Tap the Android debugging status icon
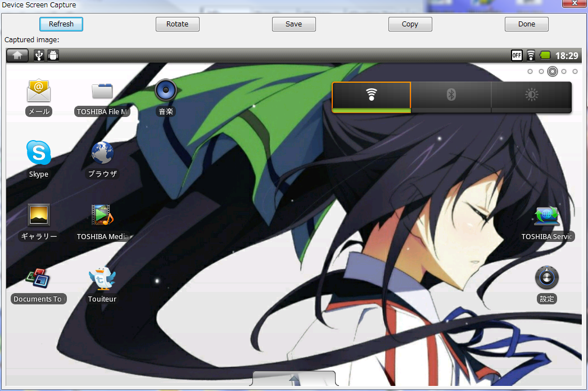This screenshot has height=391, width=588. [x=53, y=56]
